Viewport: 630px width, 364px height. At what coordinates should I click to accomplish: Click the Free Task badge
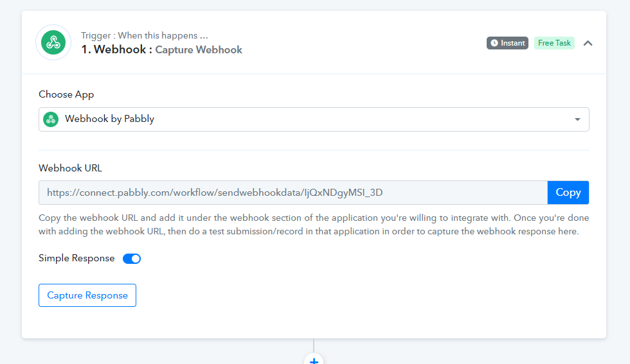point(554,43)
